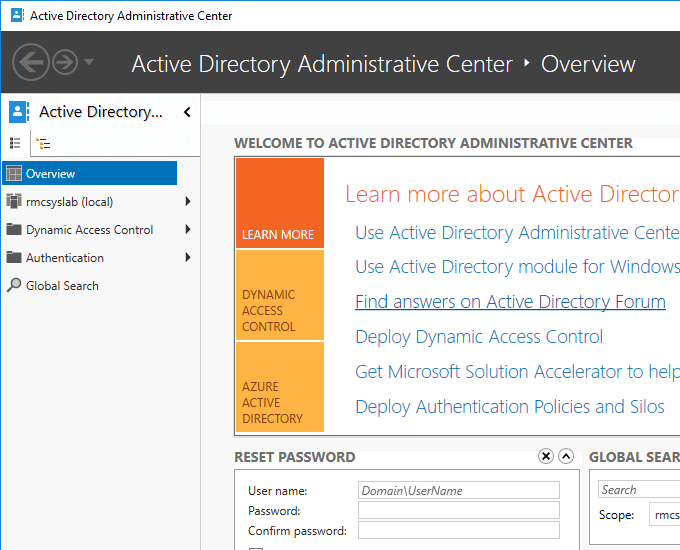Collapse the Active Directory navigation pane

tap(187, 112)
